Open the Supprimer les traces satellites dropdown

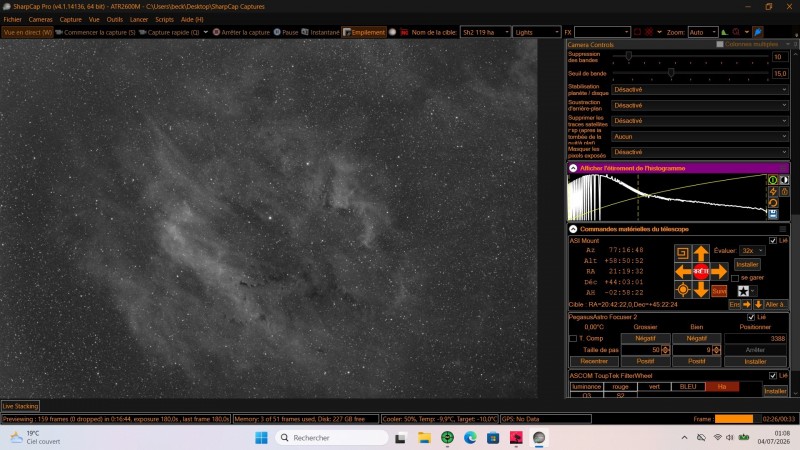click(700, 121)
